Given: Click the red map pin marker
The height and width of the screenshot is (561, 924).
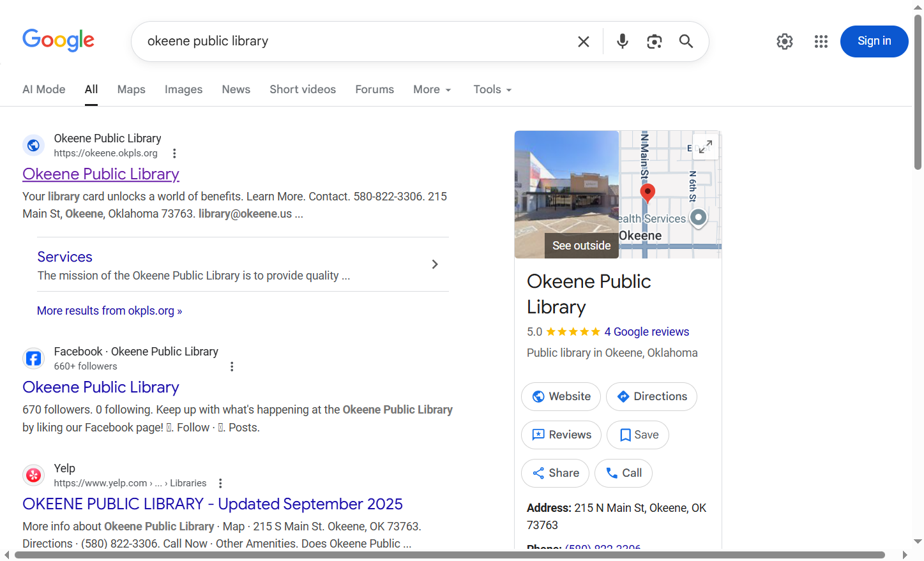Looking at the screenshot, I should [648, 193].
